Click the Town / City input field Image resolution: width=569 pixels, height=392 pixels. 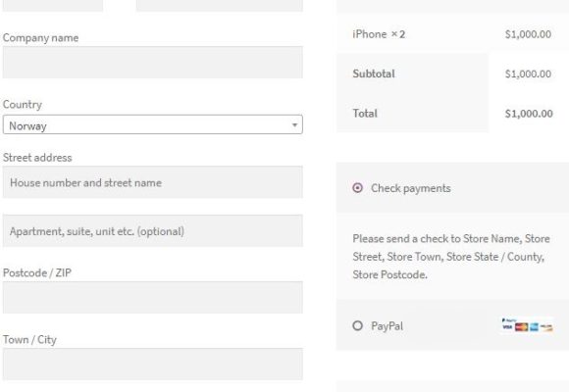click(x=152, y=365)
